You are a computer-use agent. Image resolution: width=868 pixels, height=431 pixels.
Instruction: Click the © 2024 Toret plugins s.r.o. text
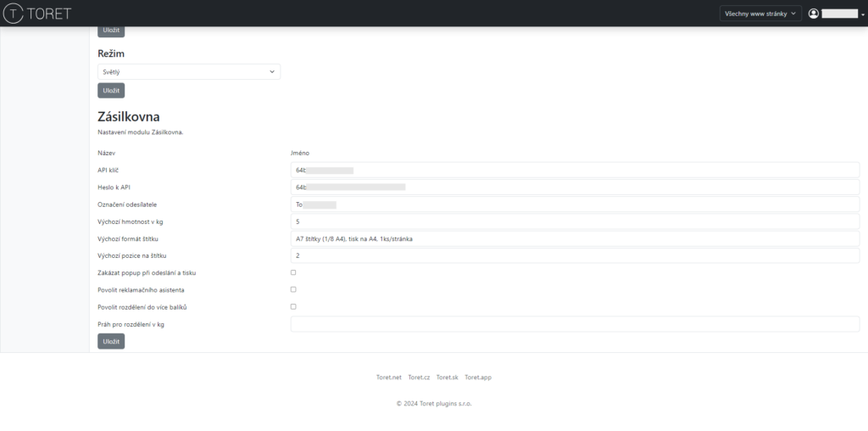coord(434,404)
